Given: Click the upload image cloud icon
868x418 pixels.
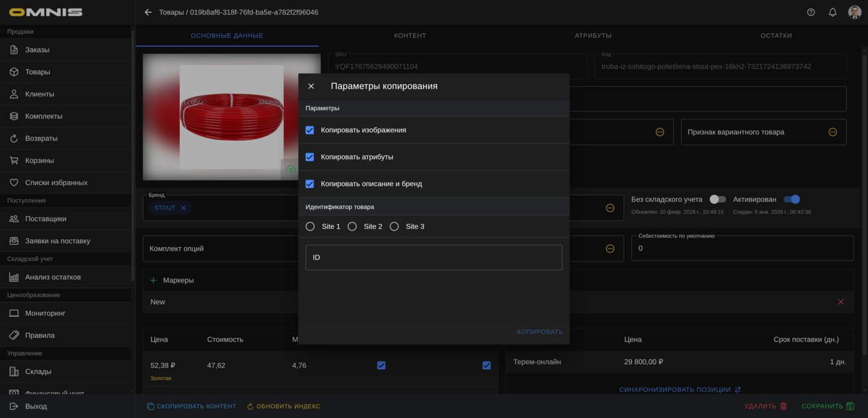Looking at the screenshot, I should [x=291, y=169].
